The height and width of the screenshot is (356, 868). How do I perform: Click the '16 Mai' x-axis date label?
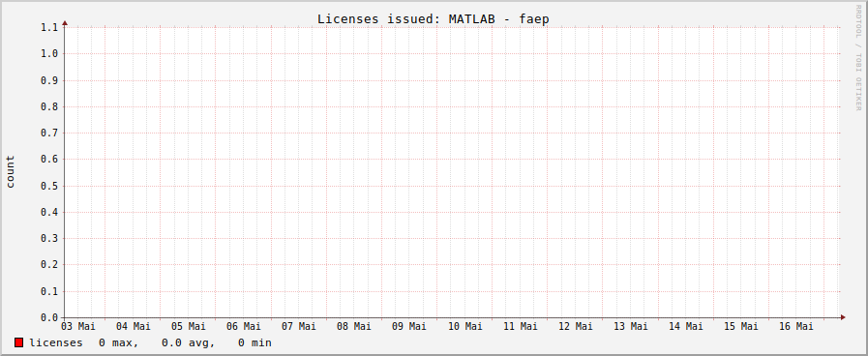pyautogui.click(x=796, y=326)
